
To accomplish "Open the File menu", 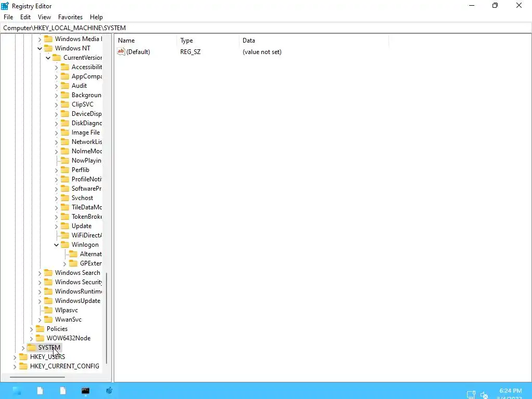I will coord(8,17).
